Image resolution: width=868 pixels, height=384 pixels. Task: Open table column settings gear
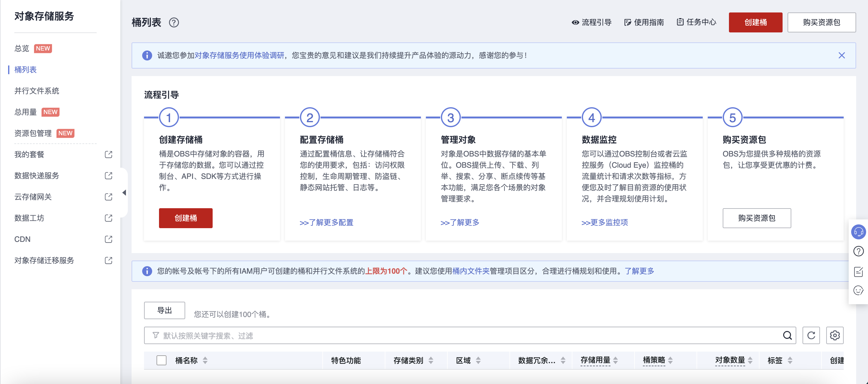tap(834, 335)
